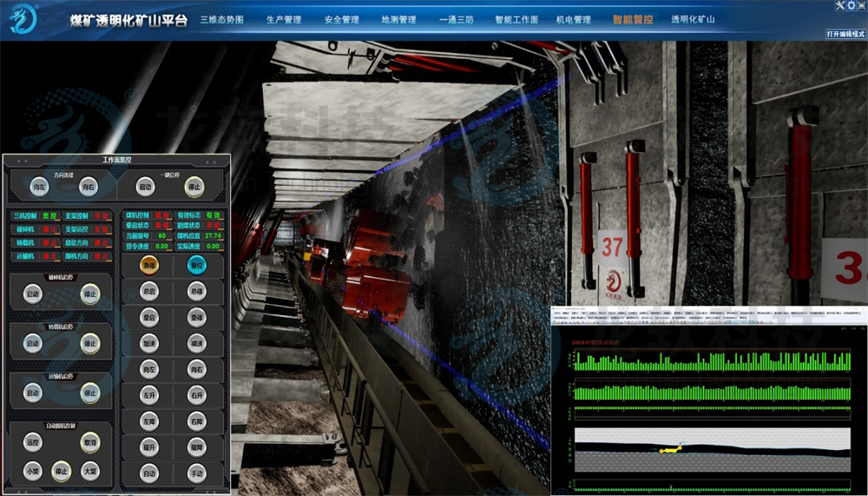This screenshot has width=868, height=496.
Task: Select 向左 under 方向选择
Action: [38, 187]
